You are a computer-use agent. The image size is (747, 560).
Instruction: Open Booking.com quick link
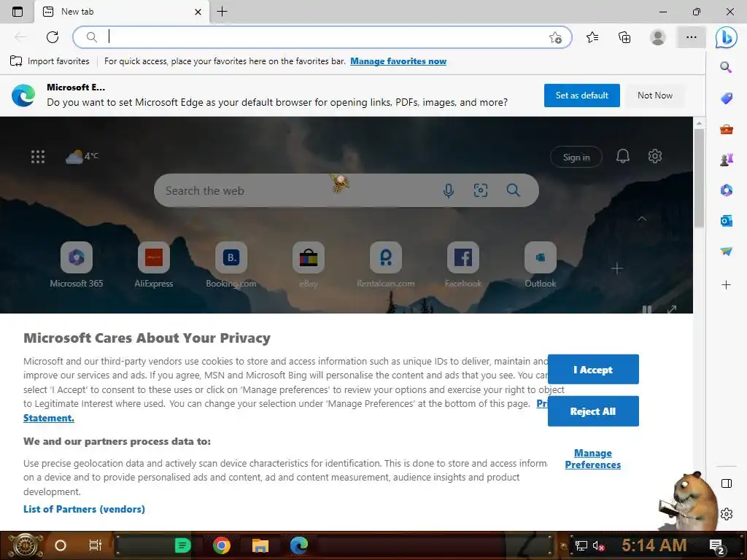click(231, 265)
